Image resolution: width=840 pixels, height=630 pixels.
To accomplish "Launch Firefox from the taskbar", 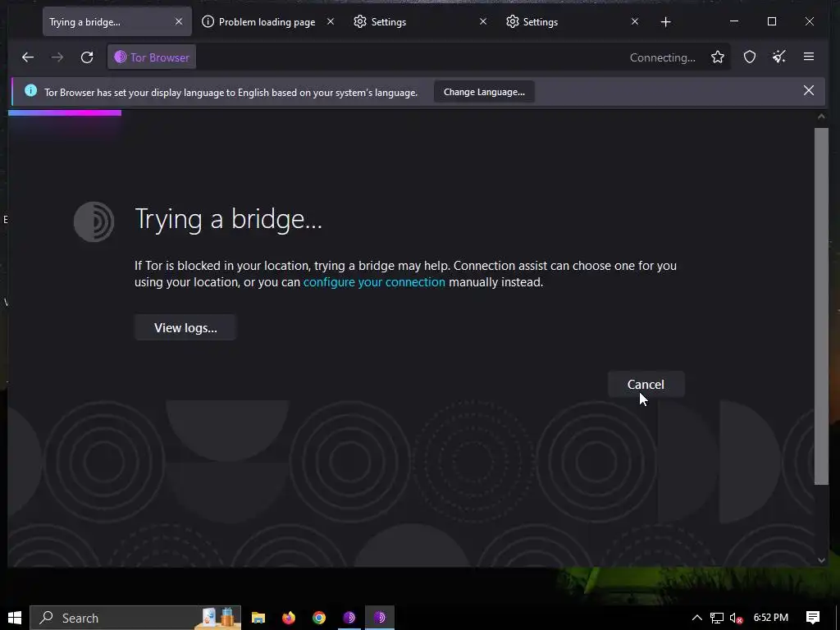I will tap(289, 618).
